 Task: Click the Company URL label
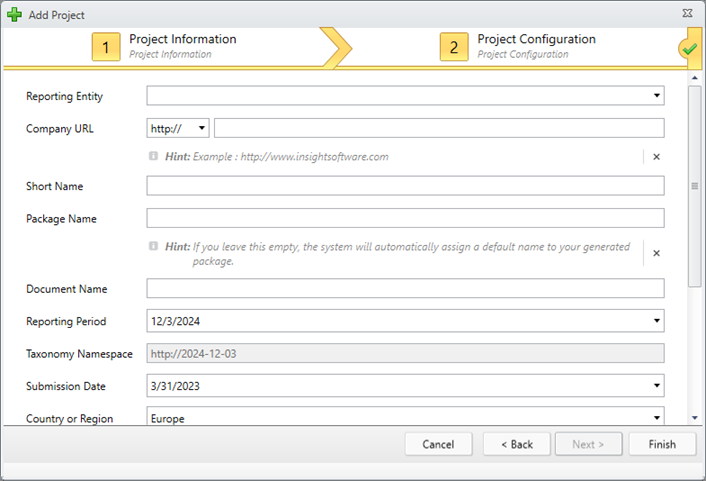[60, 129]
